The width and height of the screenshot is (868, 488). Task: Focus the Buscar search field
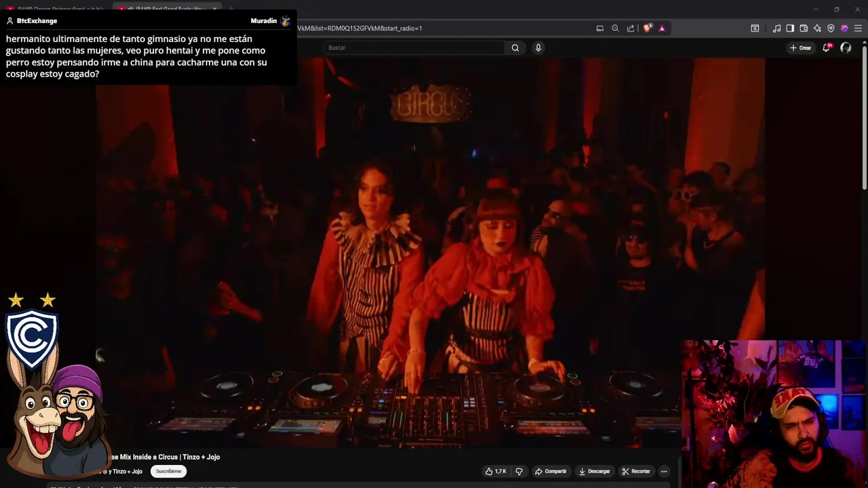click(414, 47)
